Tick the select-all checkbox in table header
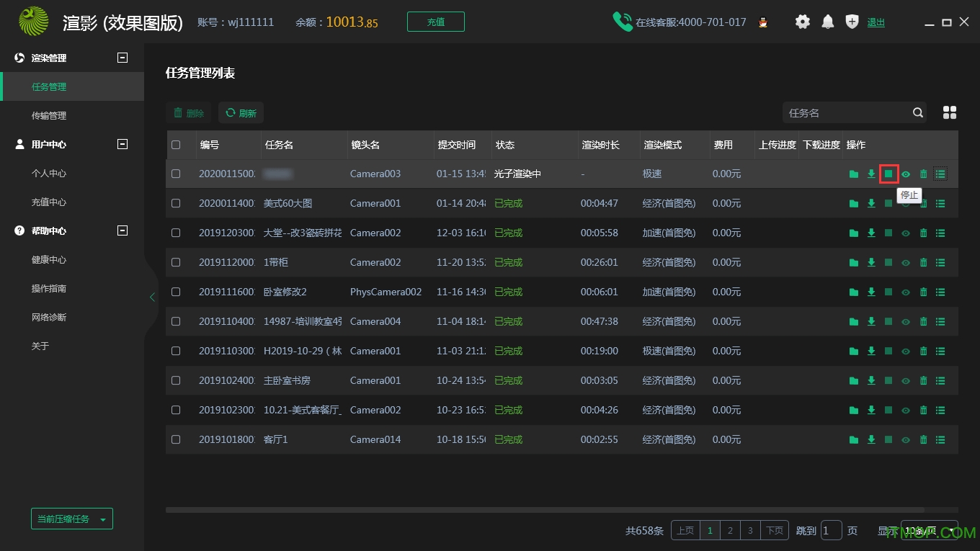The height and width of the screenshot is (551, 980). pyautogui.click(x=176, y=145)
